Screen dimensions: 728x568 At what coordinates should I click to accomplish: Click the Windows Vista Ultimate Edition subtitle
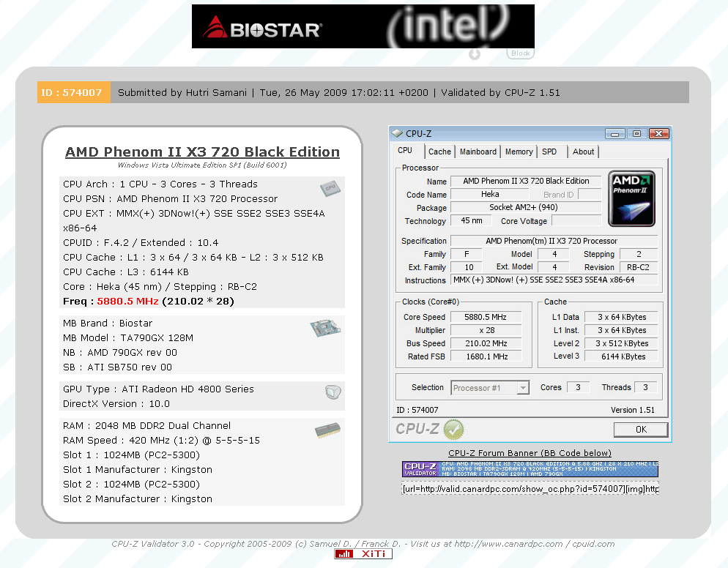tap(202, 165)
